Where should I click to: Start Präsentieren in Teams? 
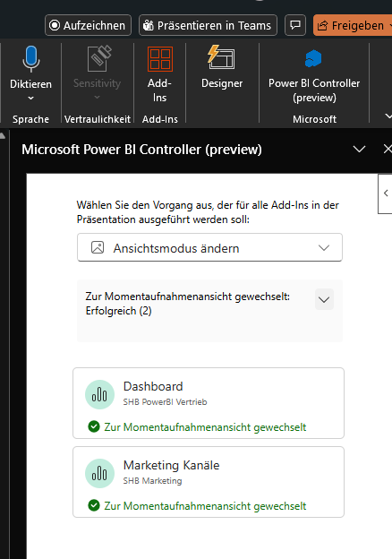208,25
